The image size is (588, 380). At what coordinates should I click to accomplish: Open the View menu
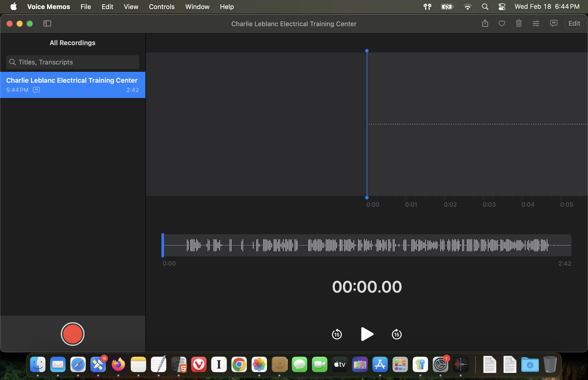tap(131, 7)
